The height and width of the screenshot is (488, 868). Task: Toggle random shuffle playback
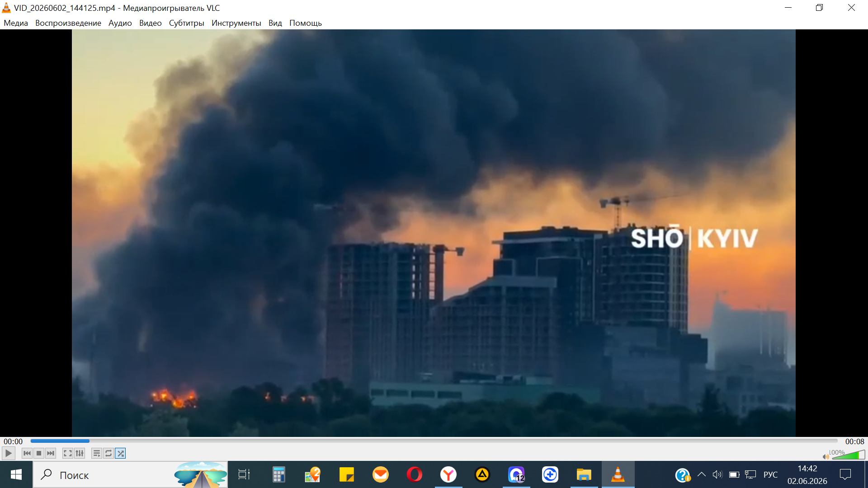tap(120, 453)
